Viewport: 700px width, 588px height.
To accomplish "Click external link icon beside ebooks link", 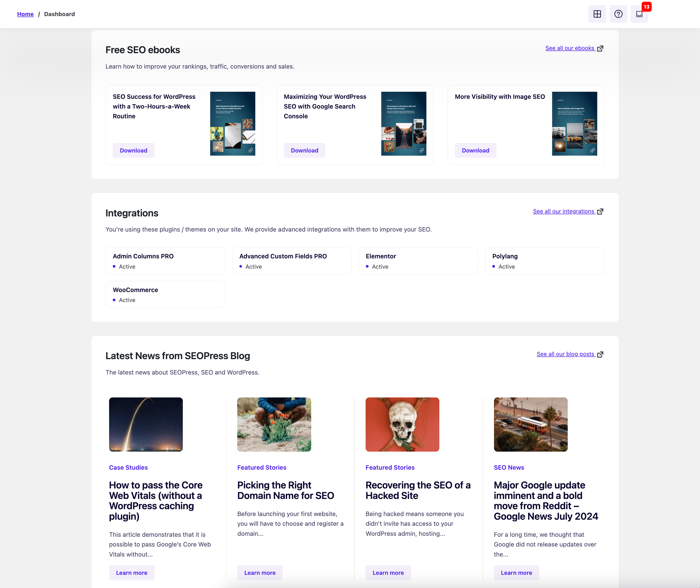I will tap(600, 48).
